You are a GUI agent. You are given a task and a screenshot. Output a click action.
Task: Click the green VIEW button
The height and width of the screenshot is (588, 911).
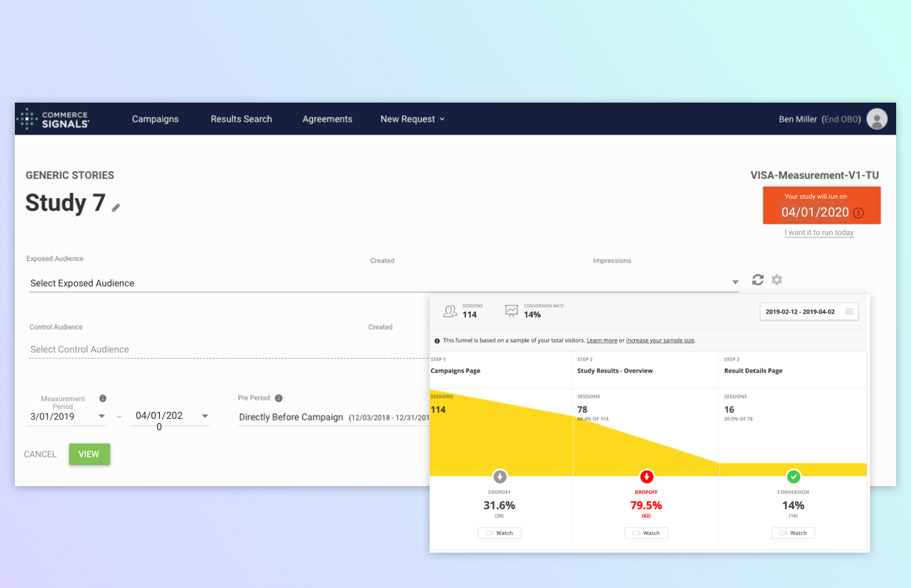89,454
